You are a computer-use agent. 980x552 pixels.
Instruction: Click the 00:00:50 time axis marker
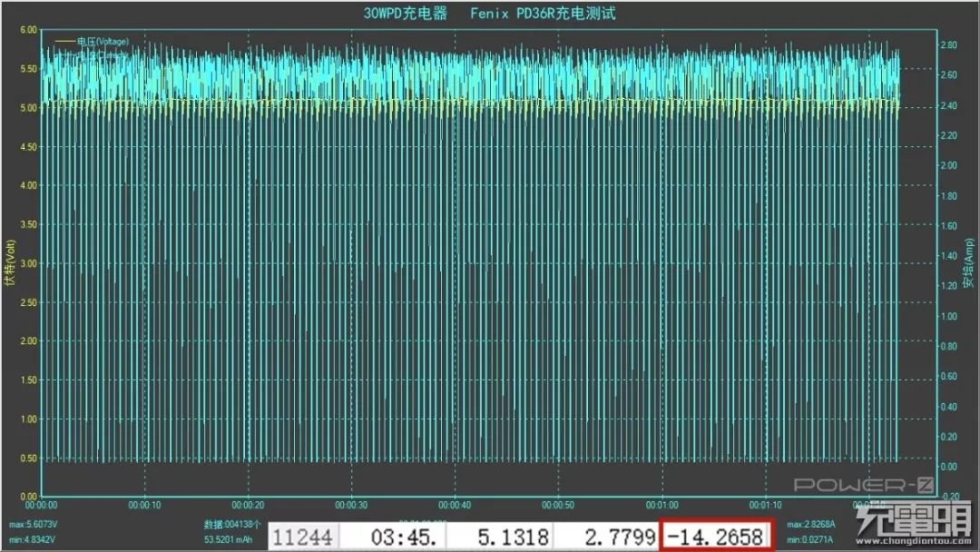(558, 505)
